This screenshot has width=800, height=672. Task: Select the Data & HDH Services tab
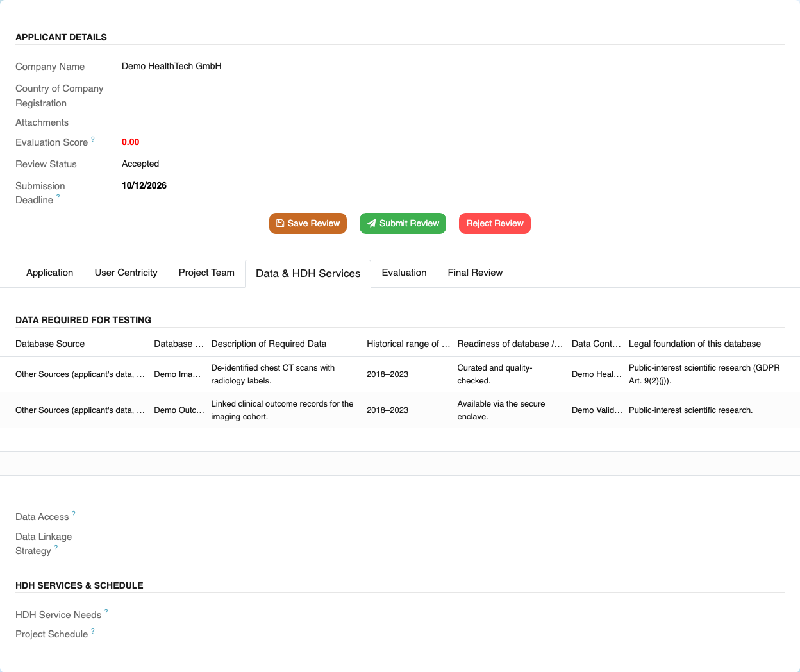308,273
